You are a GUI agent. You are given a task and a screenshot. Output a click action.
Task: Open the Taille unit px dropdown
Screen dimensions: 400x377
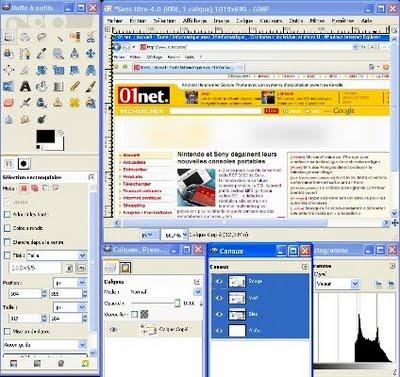click(70, 307)
